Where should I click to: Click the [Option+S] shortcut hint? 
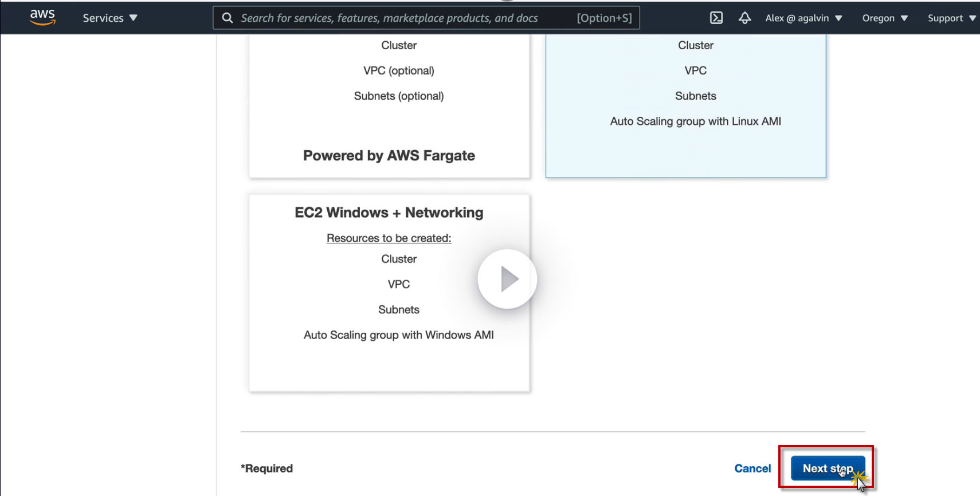pos(604,18)
